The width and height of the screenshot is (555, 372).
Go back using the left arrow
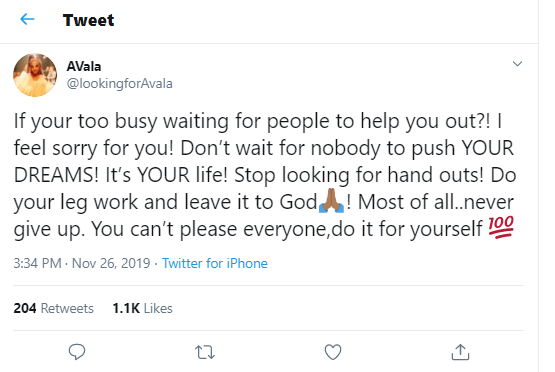coord(27,19)
